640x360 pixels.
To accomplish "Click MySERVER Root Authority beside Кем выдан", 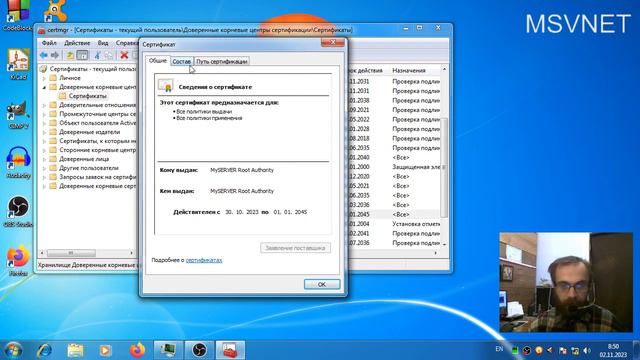I will tap(242, 191).
